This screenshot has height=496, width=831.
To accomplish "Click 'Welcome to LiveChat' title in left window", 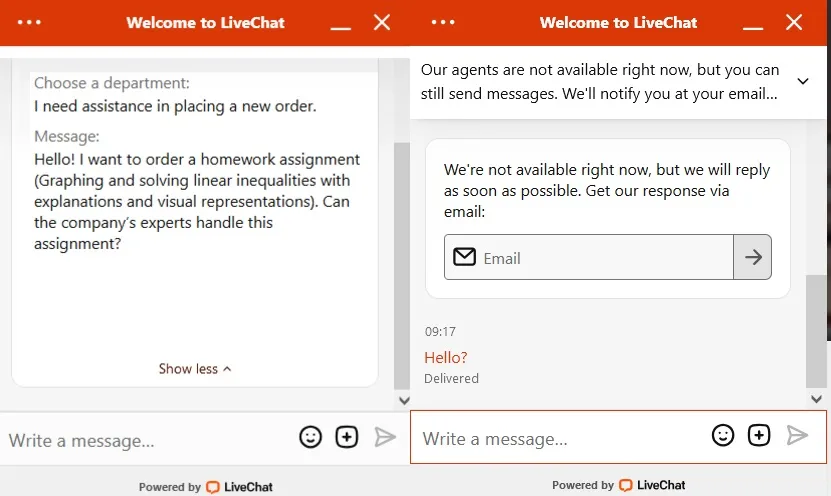I will (205, 23).
